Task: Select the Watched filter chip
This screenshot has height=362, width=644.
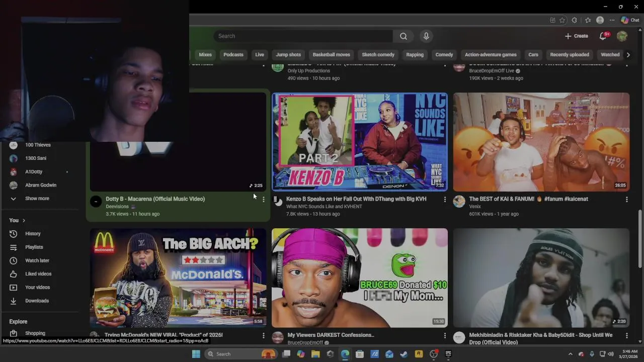Action: point(610,55)
